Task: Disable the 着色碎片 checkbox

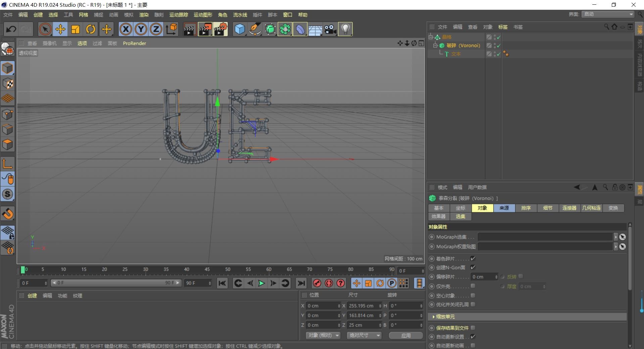Action: pos(473,258)
